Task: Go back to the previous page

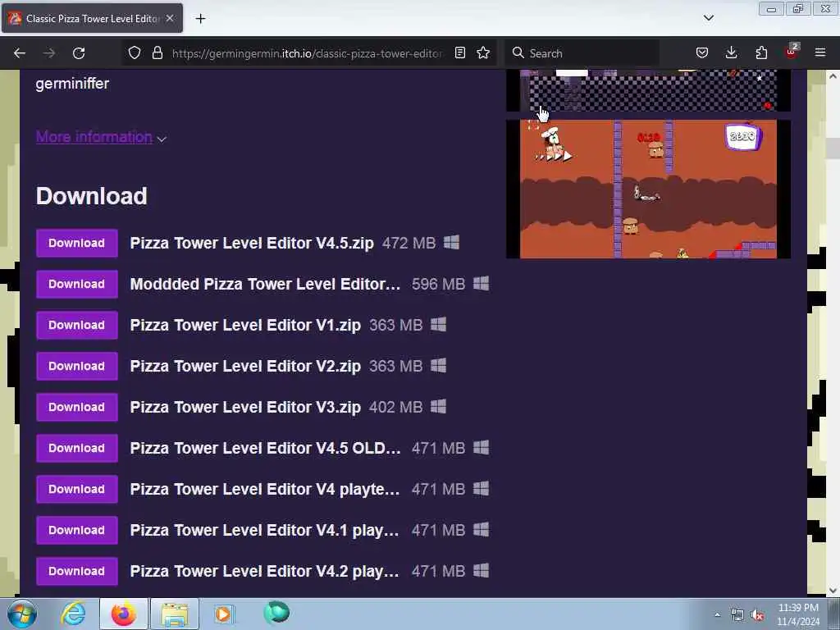Action: click(x=20, y=53)
